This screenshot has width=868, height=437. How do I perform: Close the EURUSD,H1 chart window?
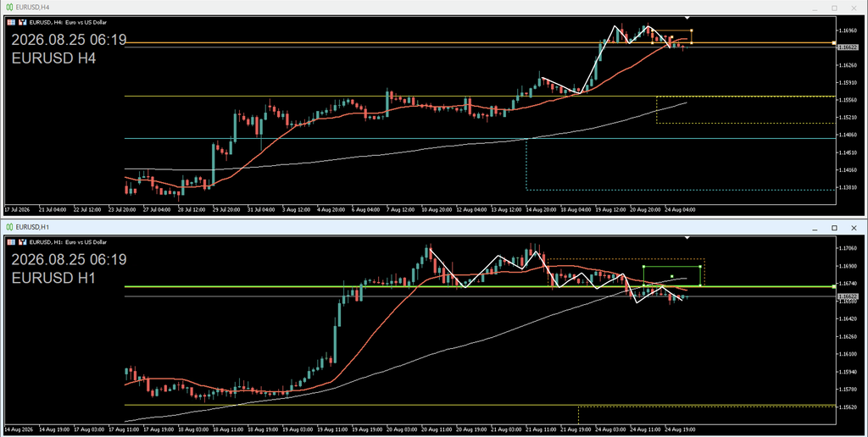pos(854,228)
